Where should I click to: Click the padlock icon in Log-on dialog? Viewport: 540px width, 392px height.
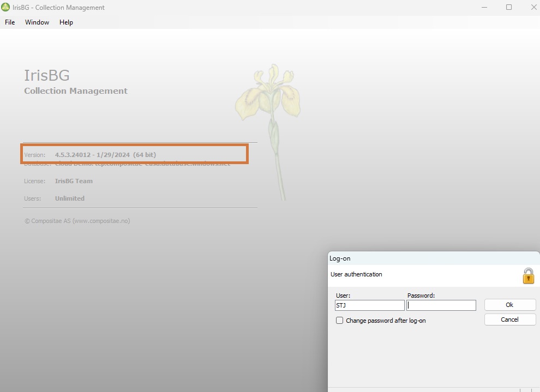tap(529, 276)
